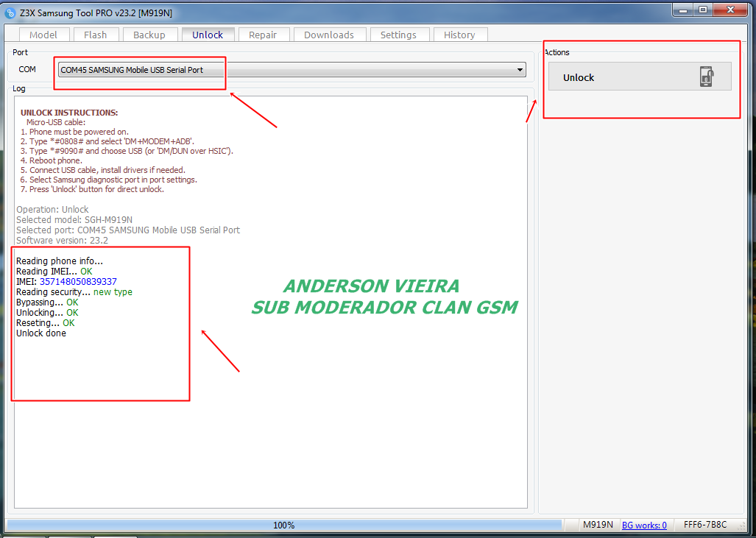
Task: Click '1. Phone must be powered on.' line
Action: 74,132
